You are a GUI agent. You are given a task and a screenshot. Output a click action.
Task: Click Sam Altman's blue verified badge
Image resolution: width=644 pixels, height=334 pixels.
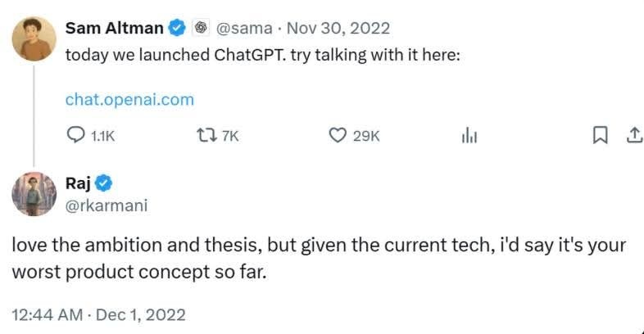[177, 29]
